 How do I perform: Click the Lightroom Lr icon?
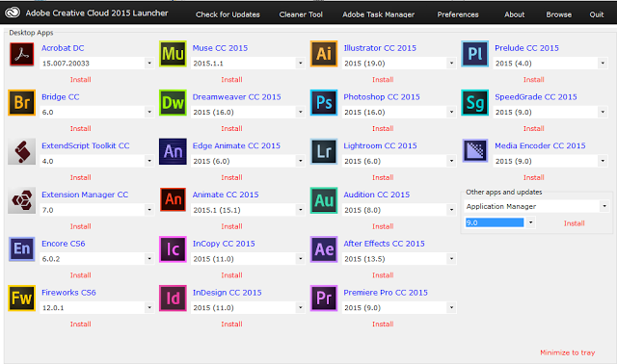(324, 151)
